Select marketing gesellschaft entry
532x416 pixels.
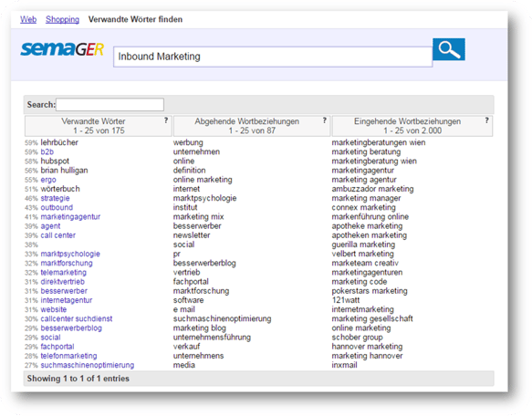[372, 318]
